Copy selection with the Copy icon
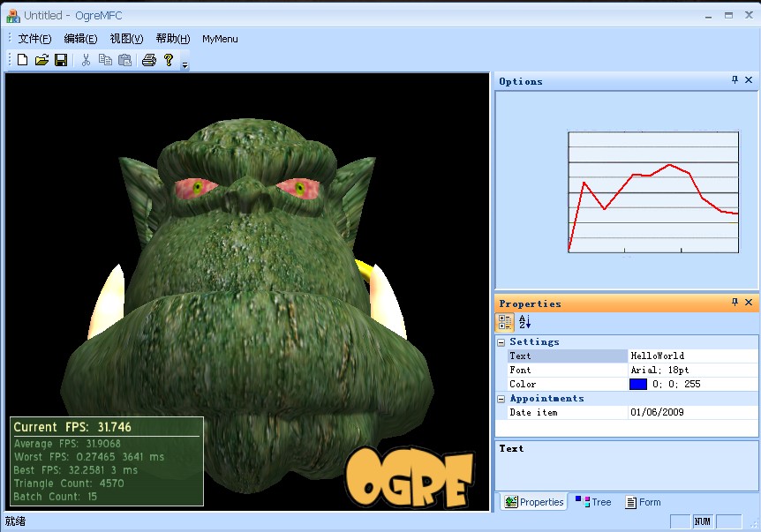 [x=105, y=60]
